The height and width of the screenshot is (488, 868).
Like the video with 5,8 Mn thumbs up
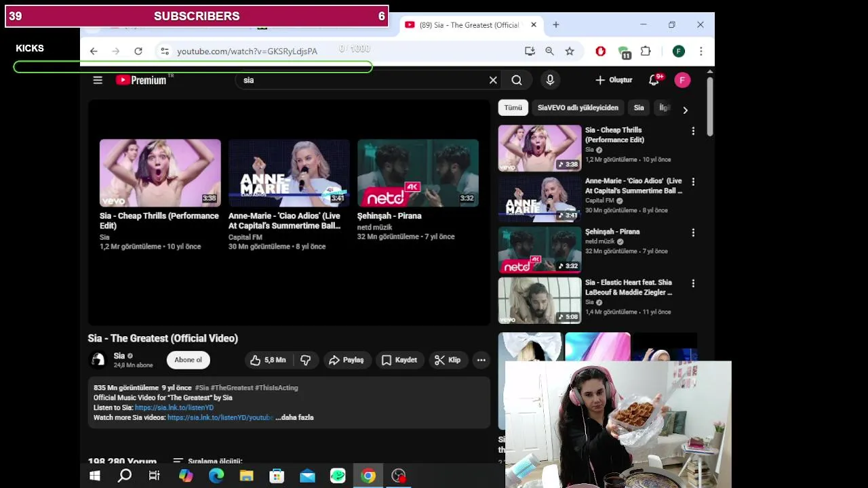pos(268,360)
